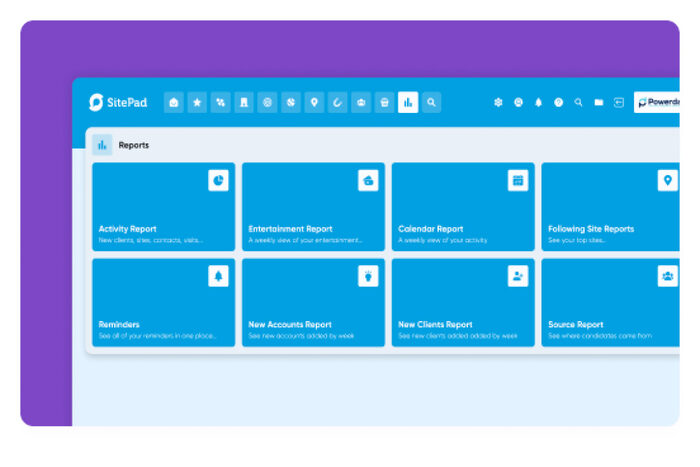Viewport: 700px width, 467px height.
Task: Click the SitePad logo
Action: [x=118, y=102]
